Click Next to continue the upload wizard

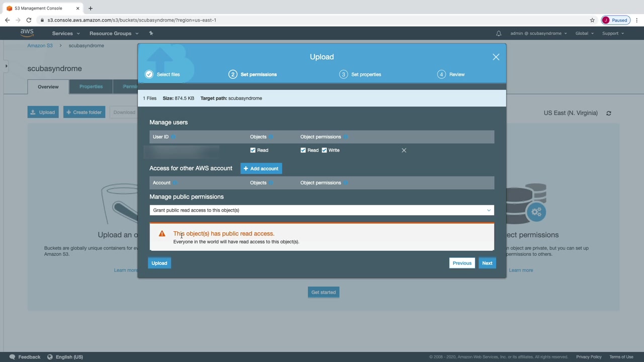487,263
